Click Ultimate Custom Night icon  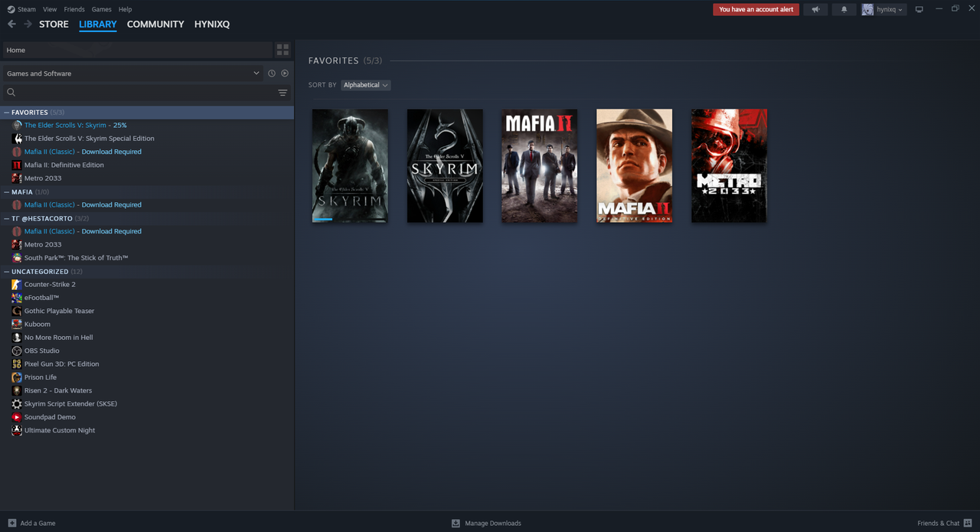coord(17,430)
